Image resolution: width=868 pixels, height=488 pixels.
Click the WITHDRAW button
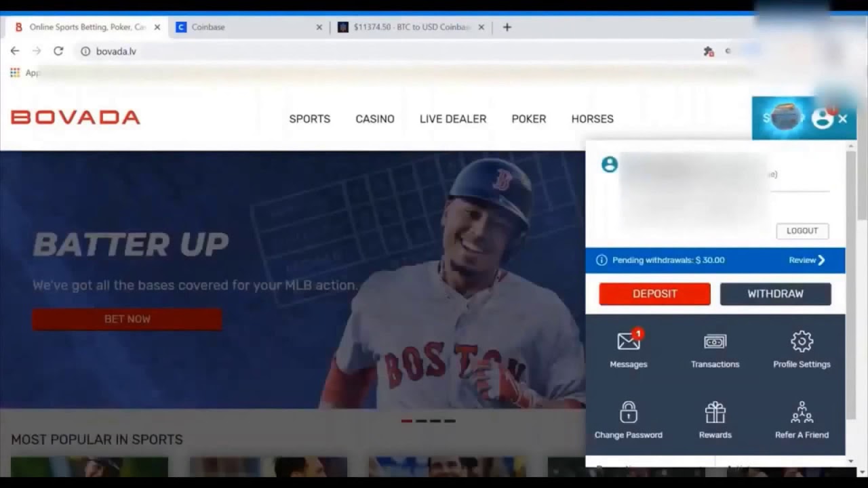click(x=775, y=294)
